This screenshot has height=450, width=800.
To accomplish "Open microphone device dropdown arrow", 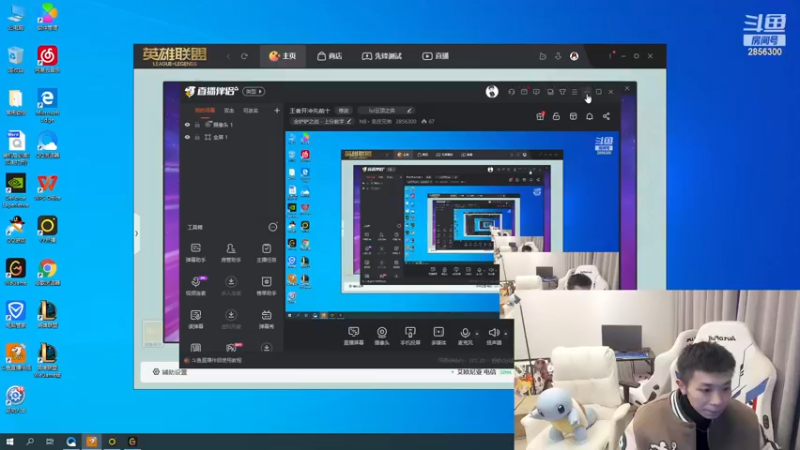I will click(477, 334).
